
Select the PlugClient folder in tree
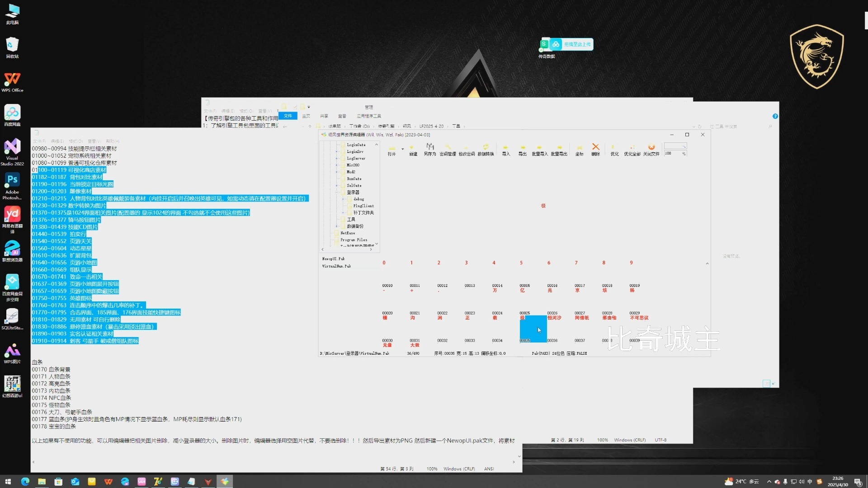pyautogui.click(x=363, y=206)
